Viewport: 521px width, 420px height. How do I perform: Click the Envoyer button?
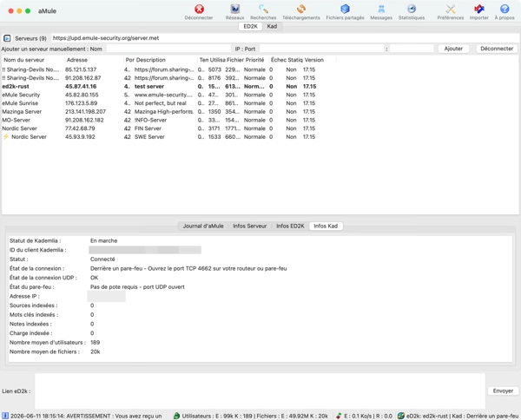pos(503,390)
